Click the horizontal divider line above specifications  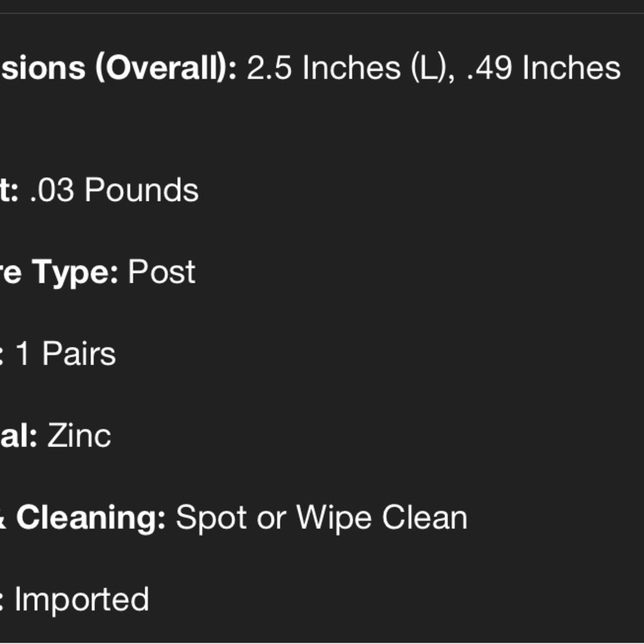322,14
